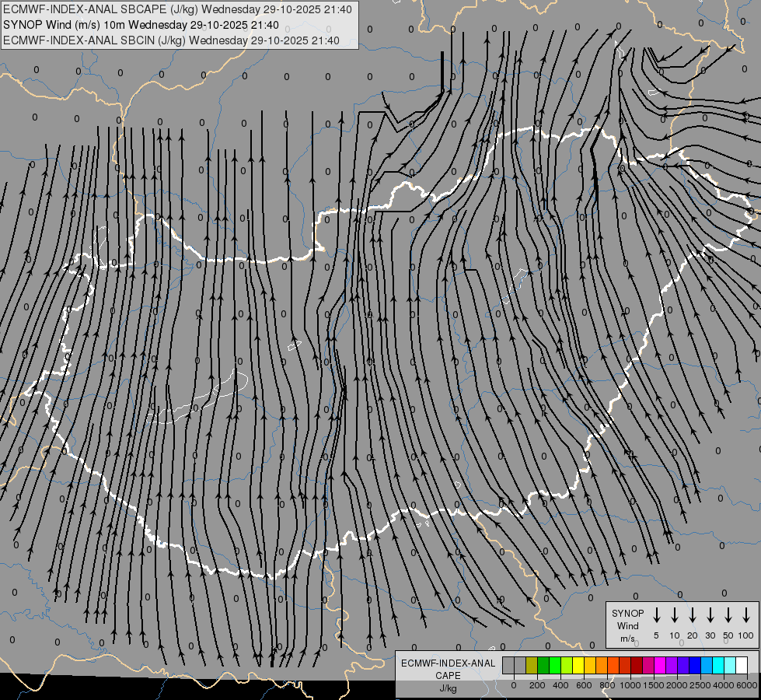This screenshot has width=761, height=700.
Task: Click the 'Wind' label in the wind legend
Action: point(627,625)
